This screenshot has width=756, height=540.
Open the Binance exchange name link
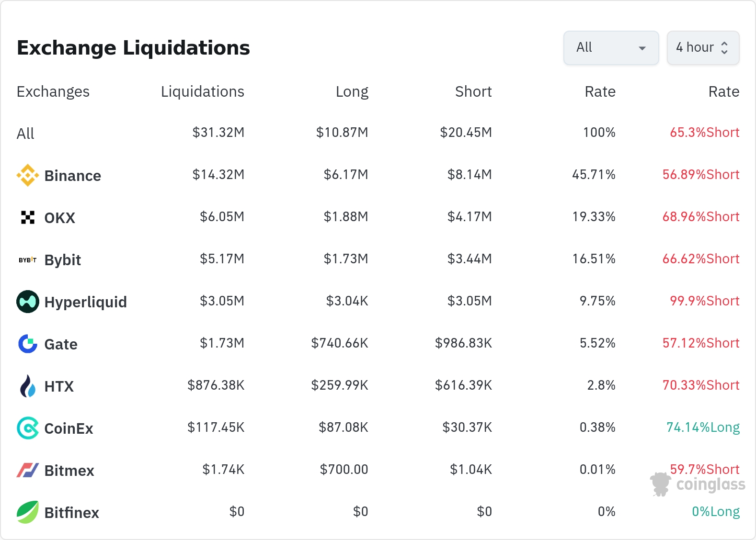[x=73, y=176]
